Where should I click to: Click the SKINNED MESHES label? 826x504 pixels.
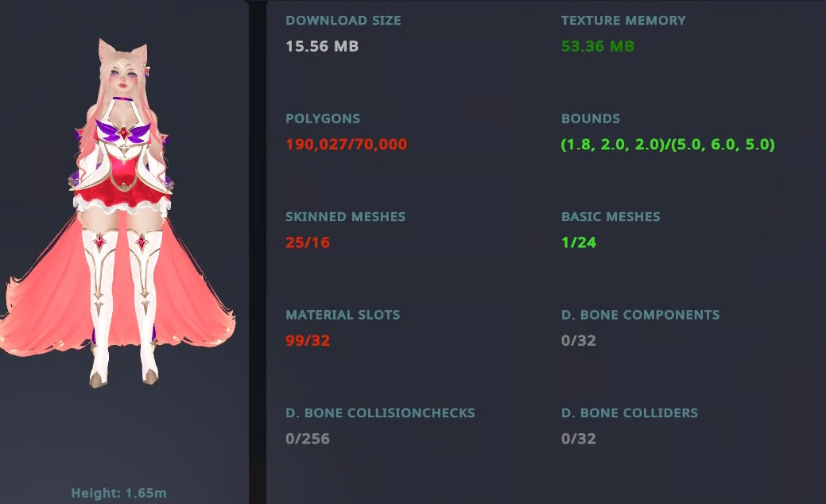pyautogui.click(x=346, y=216)
